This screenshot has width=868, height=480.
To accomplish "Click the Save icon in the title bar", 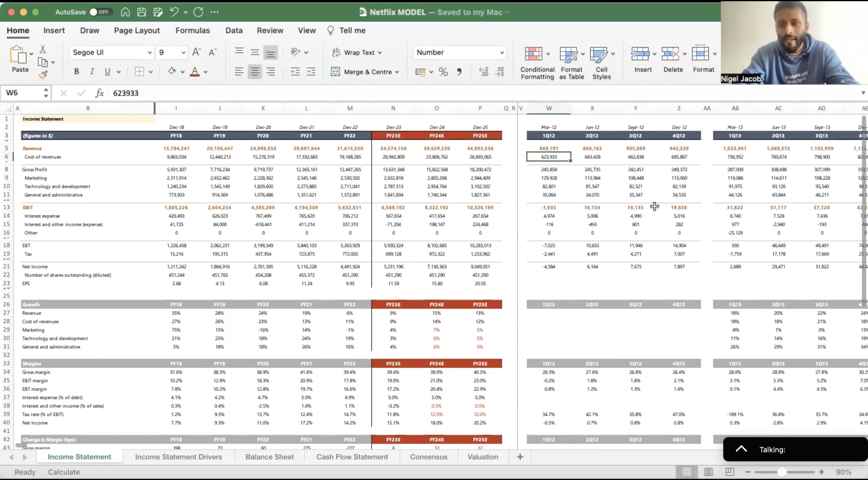I will click(x=142, y=12).
